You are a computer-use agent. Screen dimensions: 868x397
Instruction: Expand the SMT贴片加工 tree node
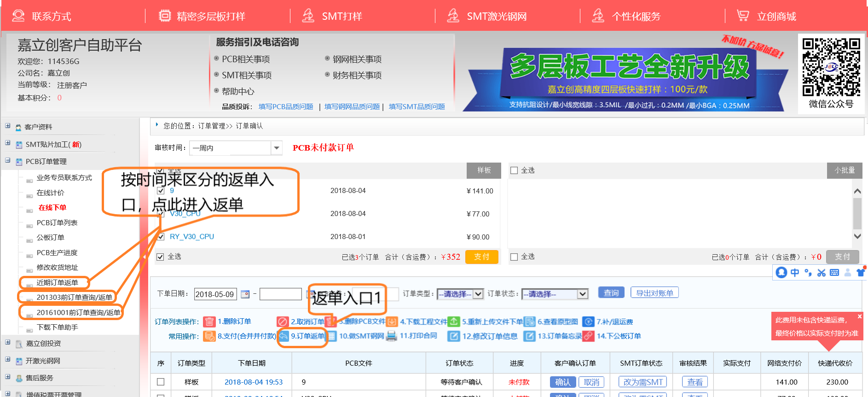click(8, 143)
